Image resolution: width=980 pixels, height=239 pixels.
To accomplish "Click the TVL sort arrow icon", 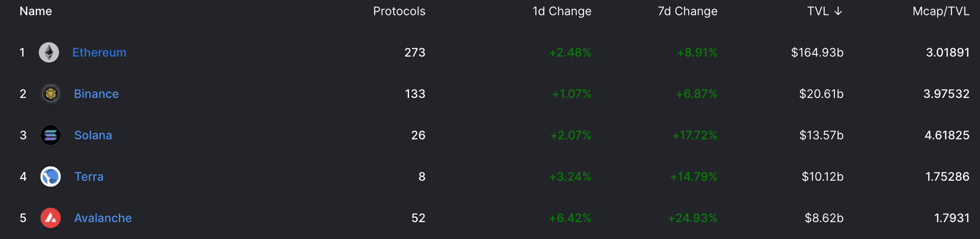I will tap(838, 11).
